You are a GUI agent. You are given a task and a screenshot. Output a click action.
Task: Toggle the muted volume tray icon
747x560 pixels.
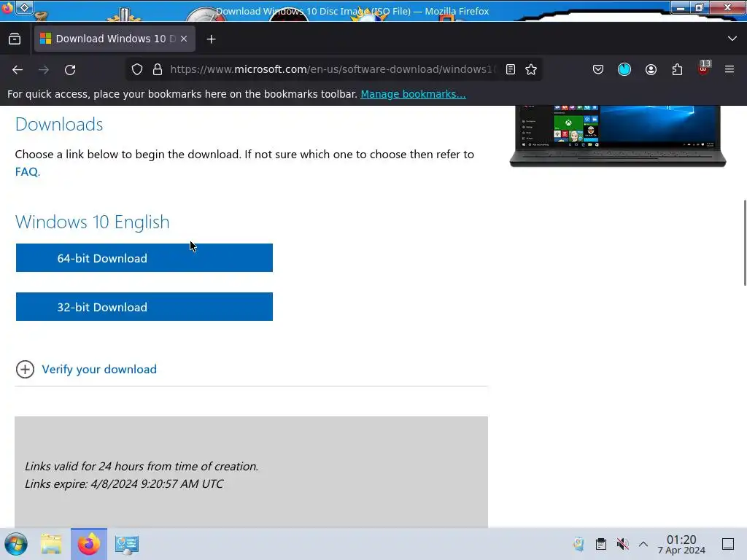pos(622,544)
